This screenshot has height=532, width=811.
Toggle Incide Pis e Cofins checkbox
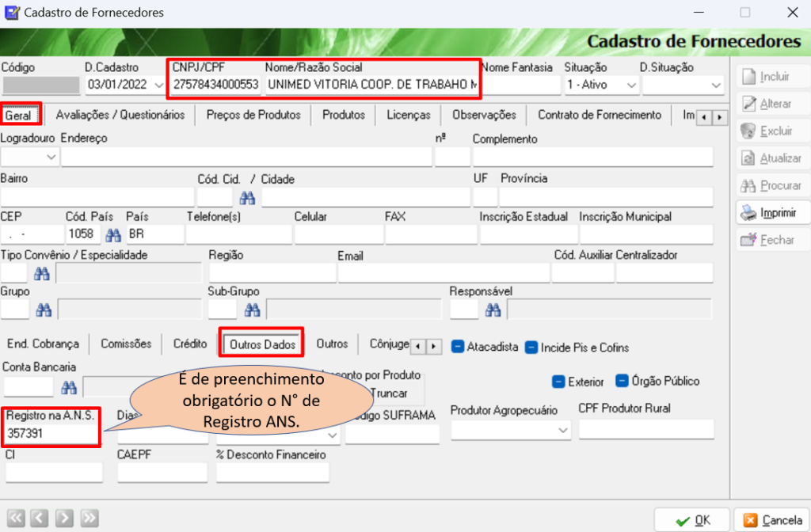click(x=531, y=347)
